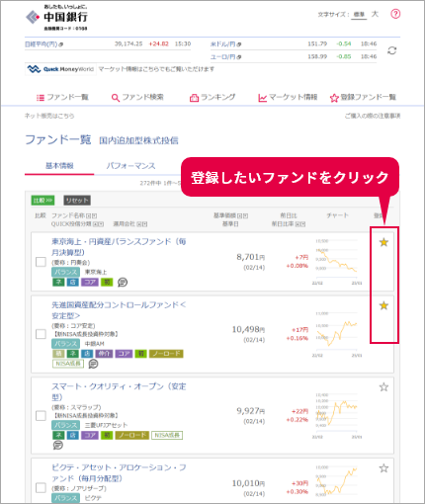425x504 pixels.
Task: Open fund スマート・クオリティ・オープン(安定型)
Action: 119,391
